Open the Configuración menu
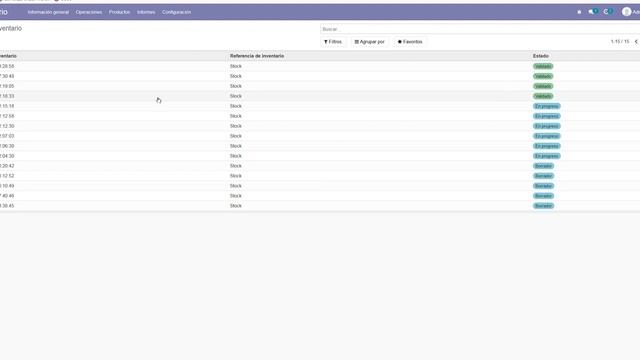 176,12
